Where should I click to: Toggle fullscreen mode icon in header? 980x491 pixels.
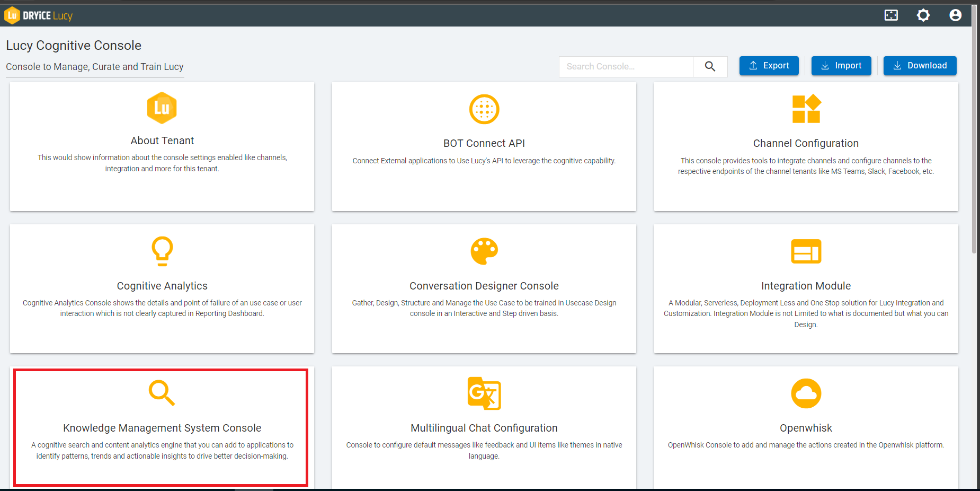tap(892, 15)
